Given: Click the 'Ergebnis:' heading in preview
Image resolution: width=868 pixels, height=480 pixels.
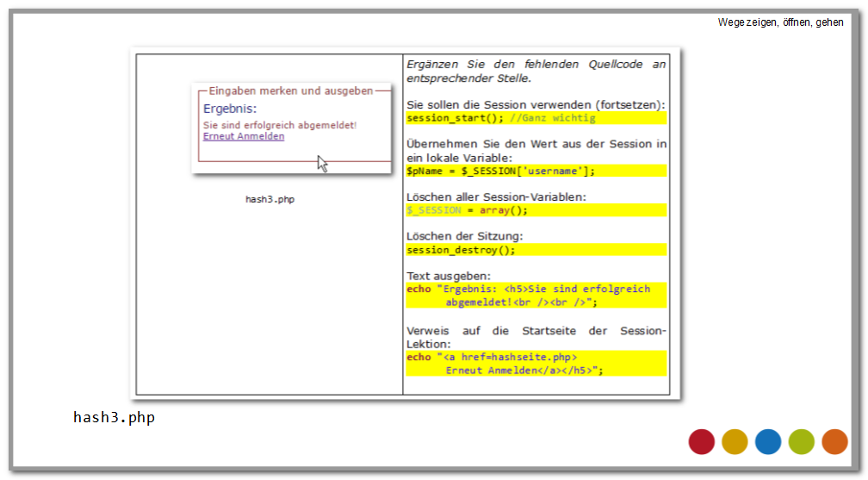Looking at the screenshot, I should pyautogui.click(x=230, y=109).
